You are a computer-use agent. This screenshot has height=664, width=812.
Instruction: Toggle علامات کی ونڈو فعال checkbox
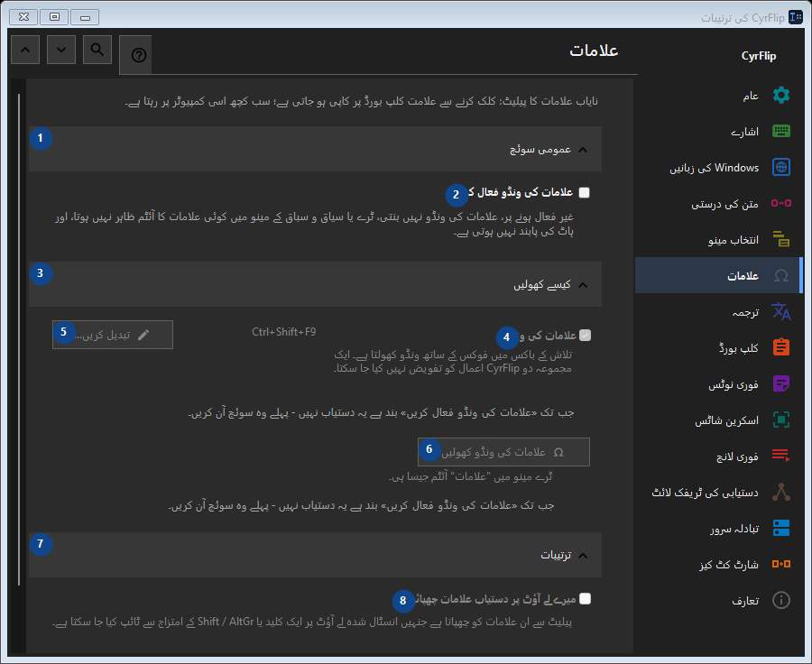[584, 193]
